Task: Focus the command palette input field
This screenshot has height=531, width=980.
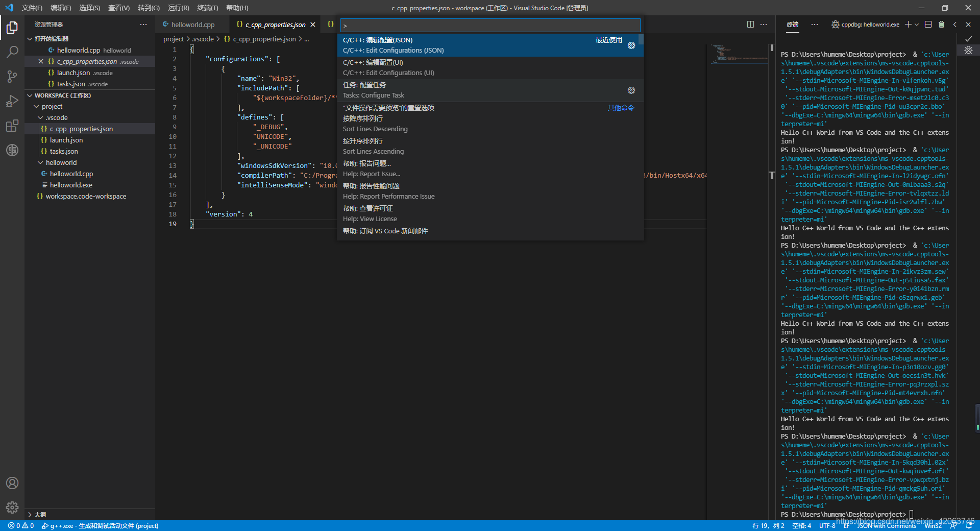Action: [x=490, y=26]
